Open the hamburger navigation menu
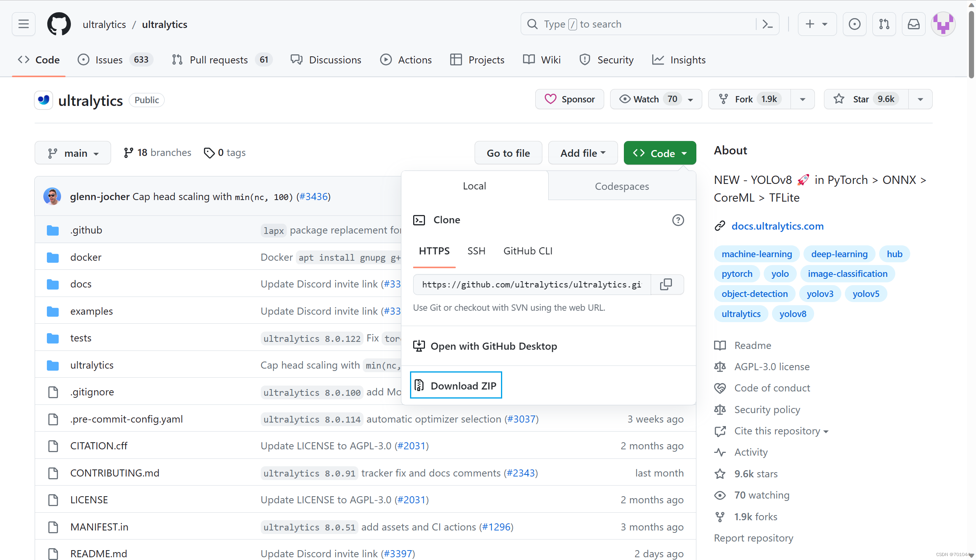The height and width of the screenshot is (560, 976). [x=24, y=24]
